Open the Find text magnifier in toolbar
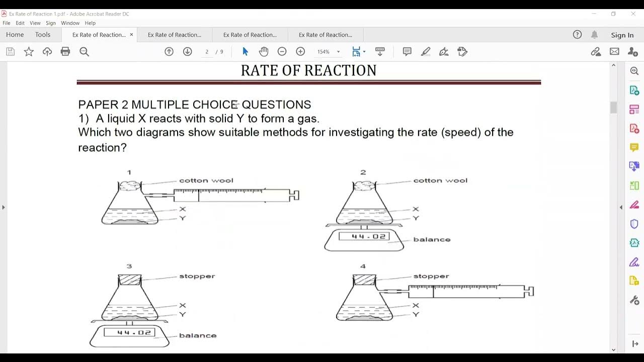 click(x=84, y=51)
